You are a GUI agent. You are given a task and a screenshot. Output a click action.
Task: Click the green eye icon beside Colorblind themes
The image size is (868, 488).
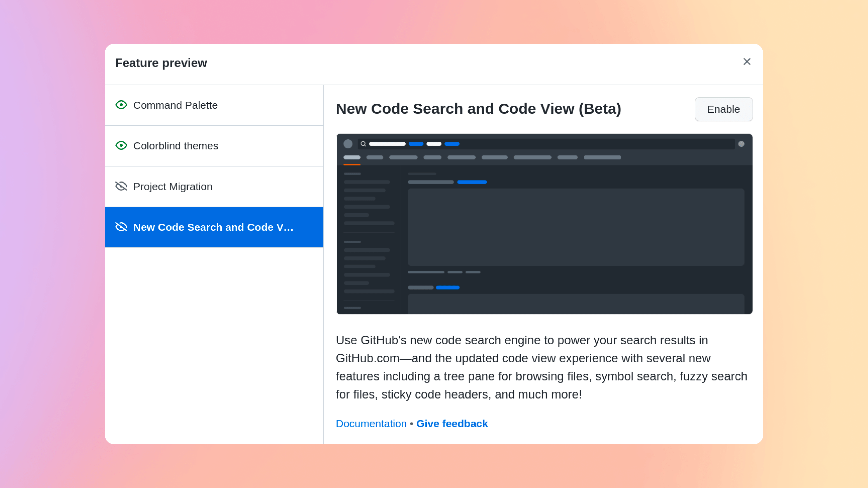point(121,145)
